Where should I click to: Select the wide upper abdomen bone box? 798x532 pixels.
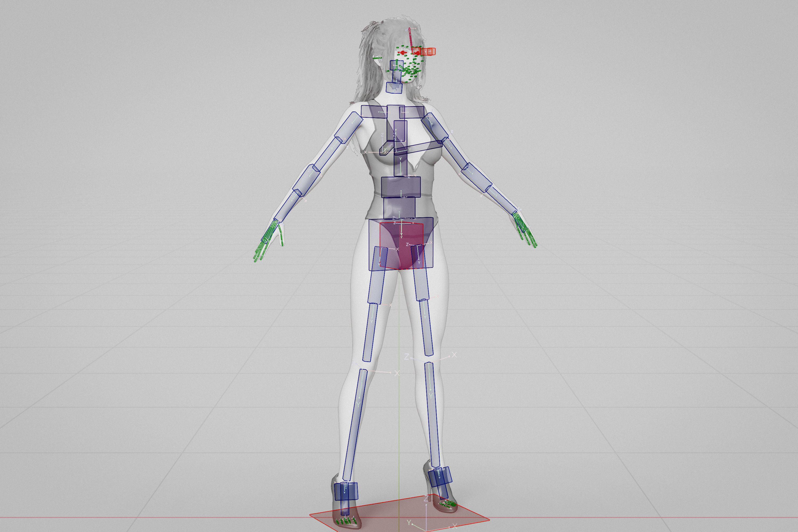pos(401,187)
